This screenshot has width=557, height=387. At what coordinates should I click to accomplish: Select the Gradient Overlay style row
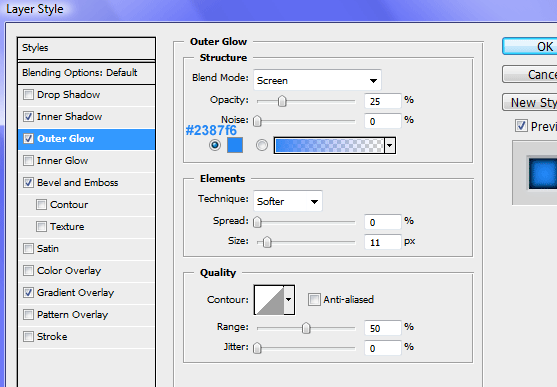[x=86, y=292]
